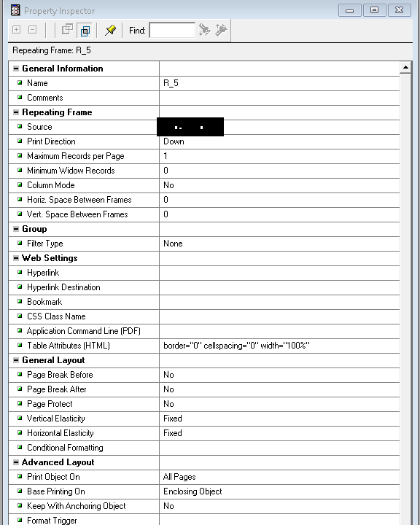Click the R_5 name value

[x=171, y=83]
